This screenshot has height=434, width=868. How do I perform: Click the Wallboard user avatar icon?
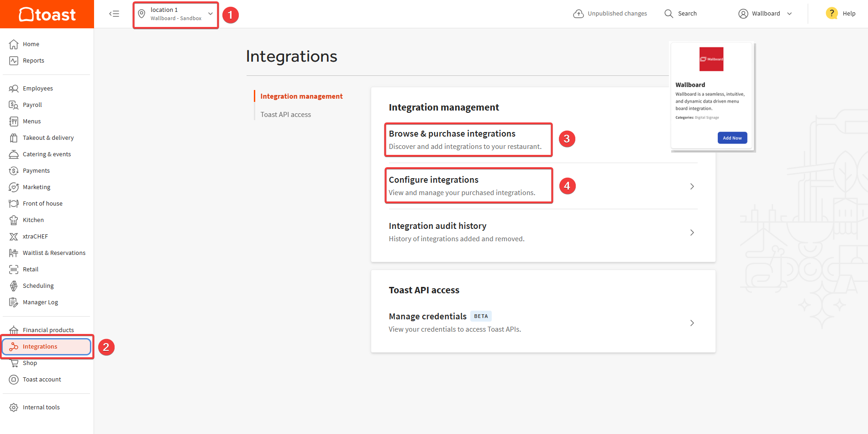click(743, 14)
